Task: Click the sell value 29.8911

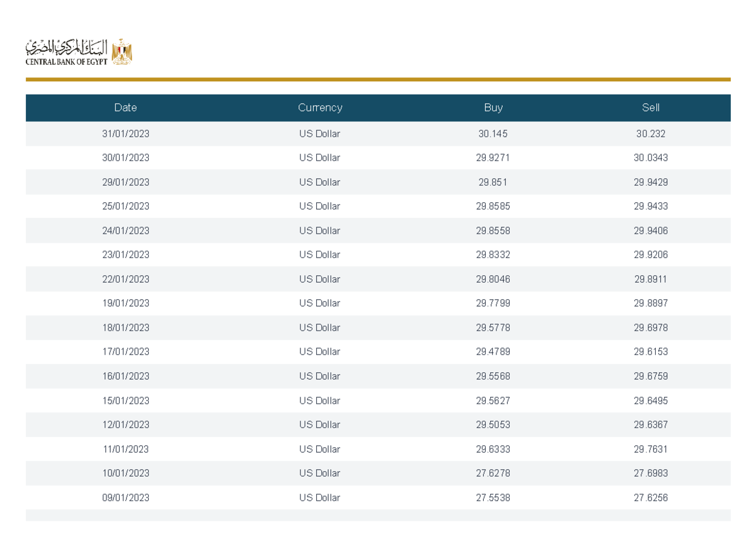Action: click(651, 280)
